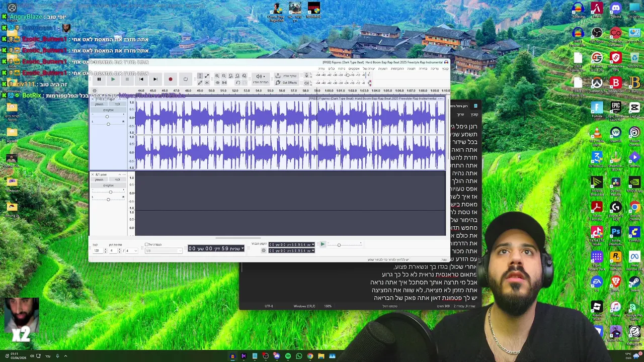Silence audio selection icon
The image size is (644, 362).
click(224, 82)
